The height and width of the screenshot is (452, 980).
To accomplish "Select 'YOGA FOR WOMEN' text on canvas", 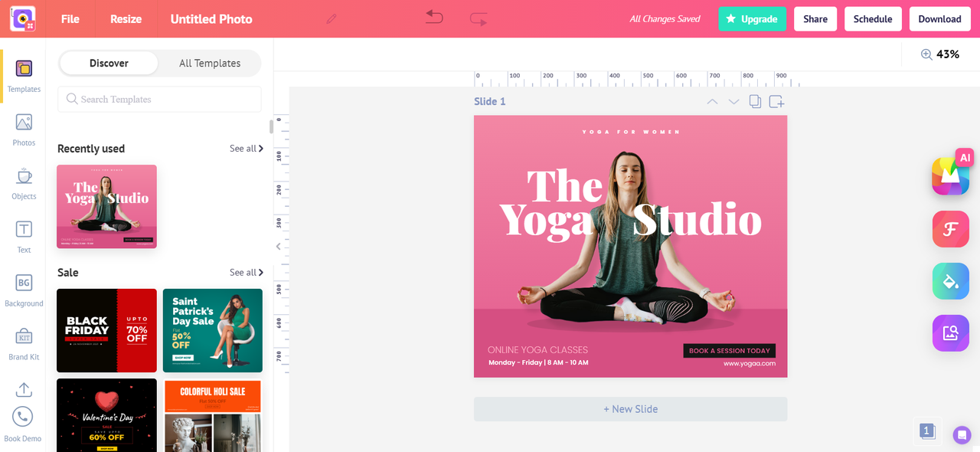I will point(631,132).
